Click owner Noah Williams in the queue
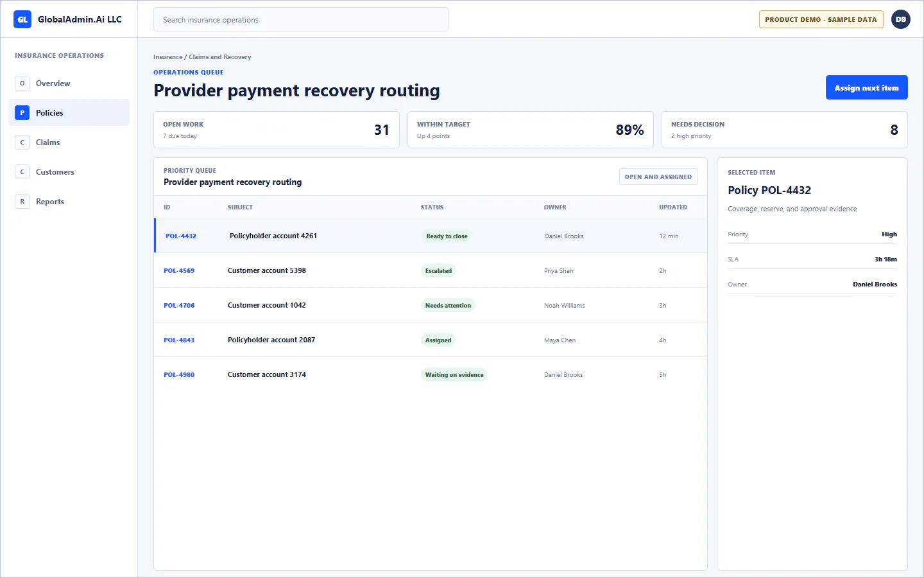This screenshot has height=578, width=924. click(x=565, y=306)
